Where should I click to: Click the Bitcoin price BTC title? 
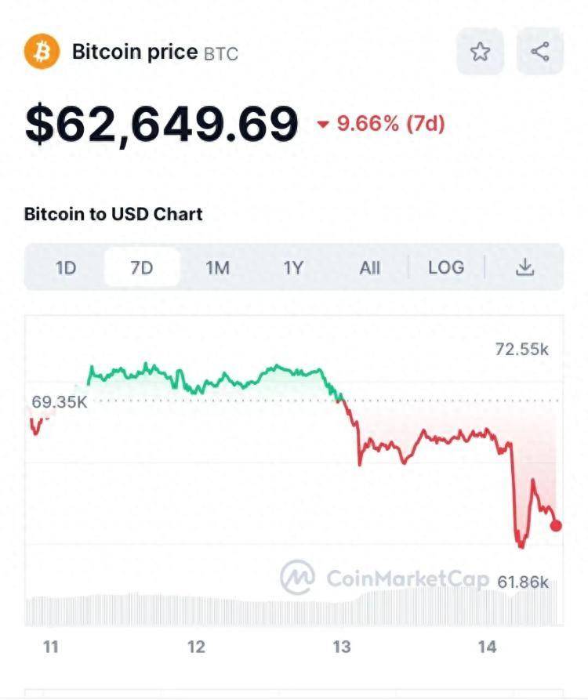155,53
